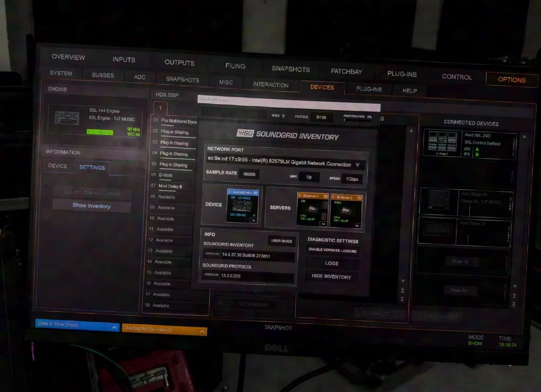The width and height of the screenshot is (541, 392).
Task: Select slot 07 Mod Delay II
Action: (172, 186)
